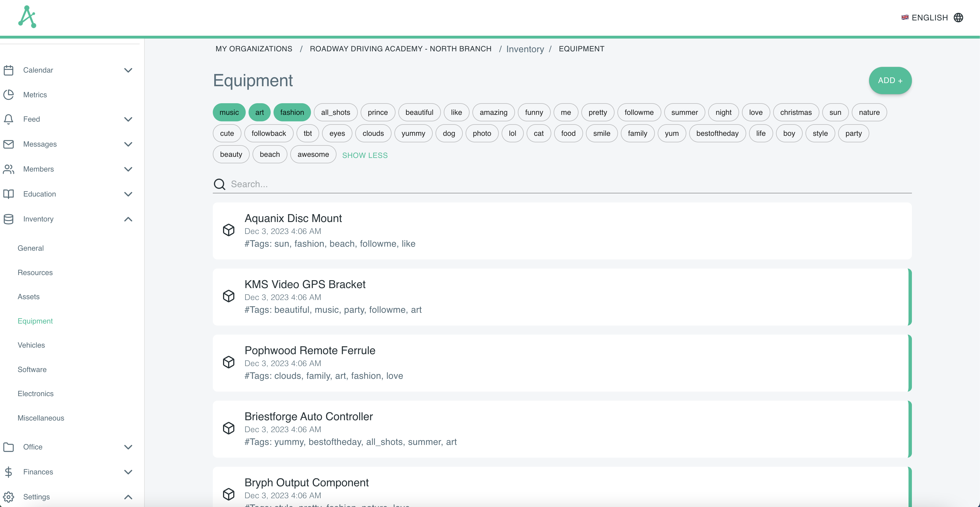The width and height of the screenshot is (980, 507).
Task: Click the Calendar icon in sidebar
Action: pyautogui.click(x=8, y=70)
